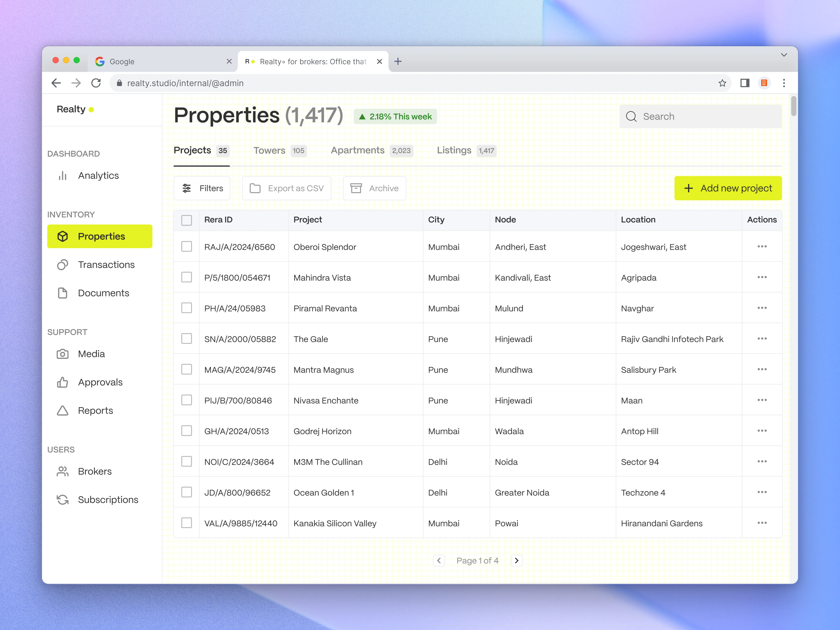Expand actions menu for Mahindra Vista
Image resolution: width=840 pixels, height=630 pixels.
[762, 277]
